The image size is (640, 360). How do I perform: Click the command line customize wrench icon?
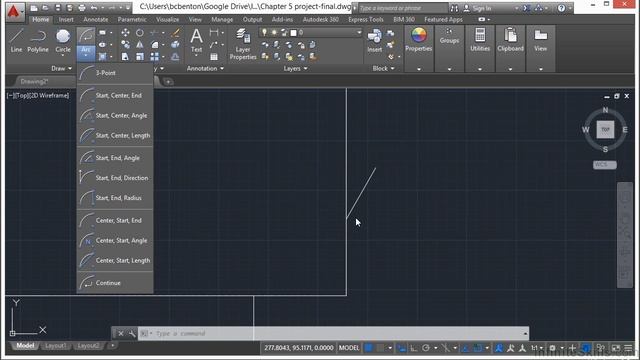click(132, 333)
